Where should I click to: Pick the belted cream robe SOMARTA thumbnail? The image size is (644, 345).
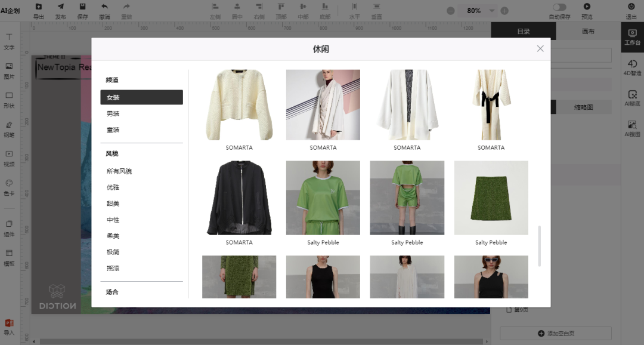(491, 105)
